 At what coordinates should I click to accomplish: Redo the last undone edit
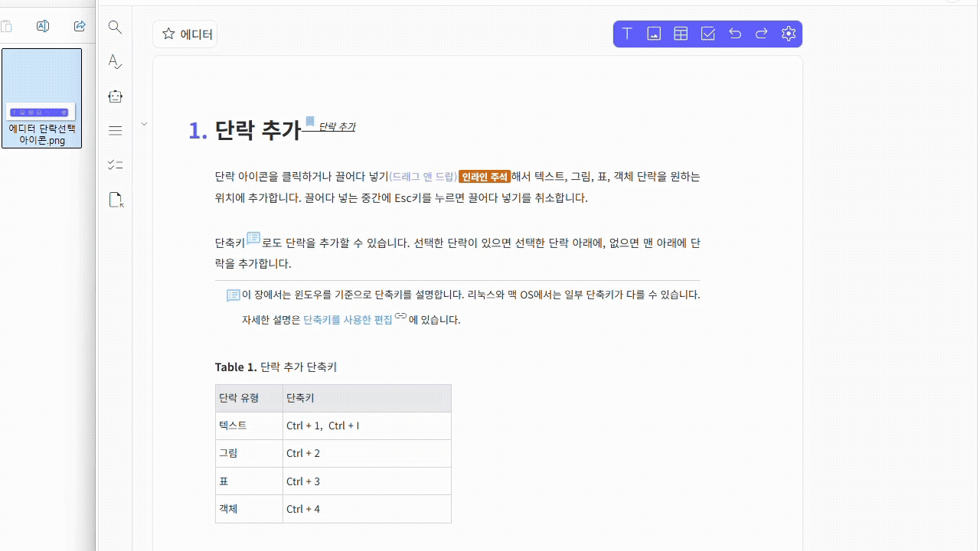point(762,34)
